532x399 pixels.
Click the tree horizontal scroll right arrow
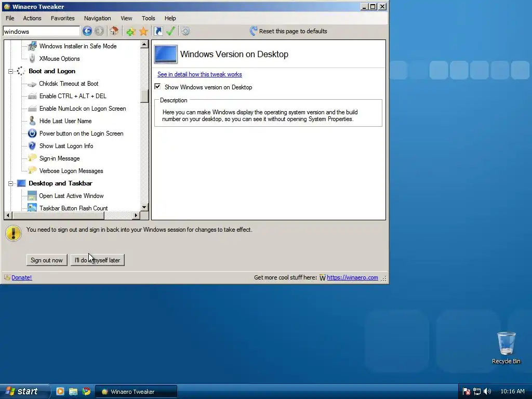(x=136, y=215)
